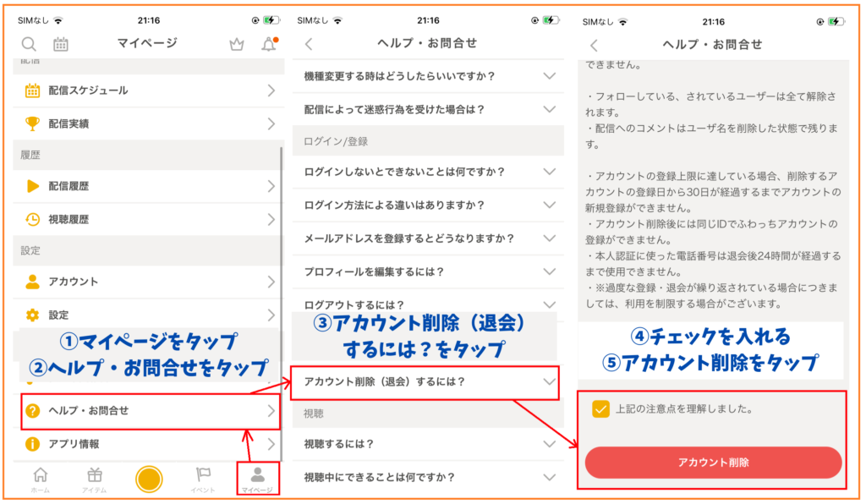
Task: Open アプリ情報 menu row
Action: click(148, 444)
